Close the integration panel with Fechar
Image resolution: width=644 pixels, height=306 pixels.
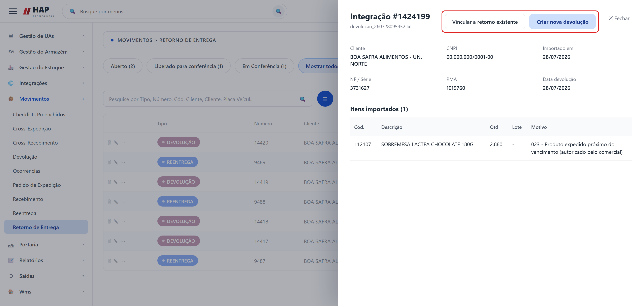coord(619,18)
